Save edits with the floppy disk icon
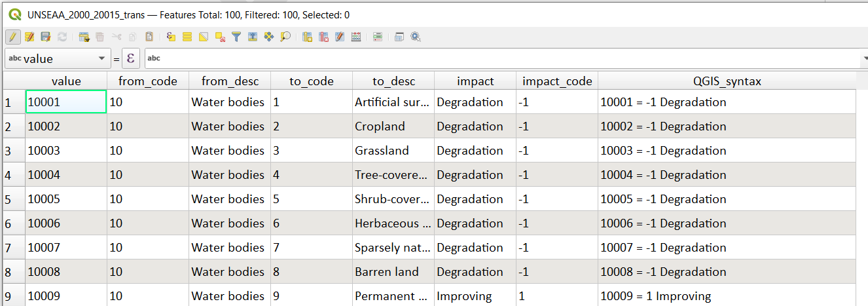868x306 pixels. click(46, 37)
